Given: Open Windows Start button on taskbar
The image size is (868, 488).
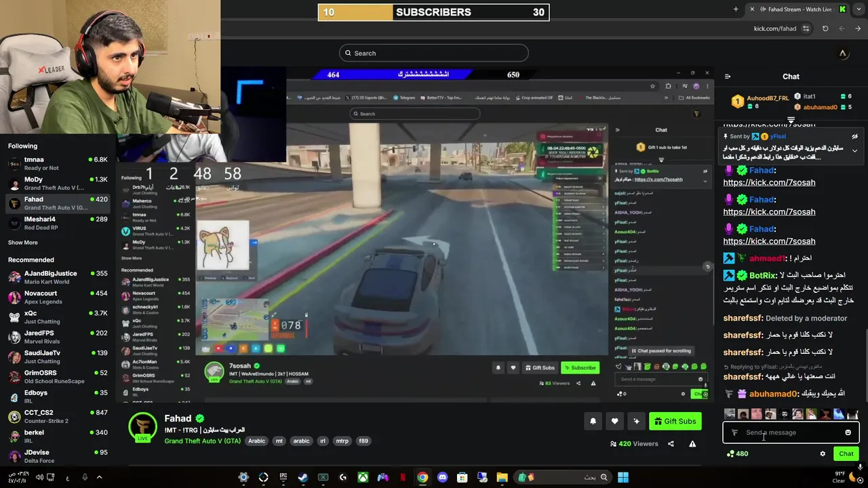Looking at the screenshot, I should tap(623, 477).
